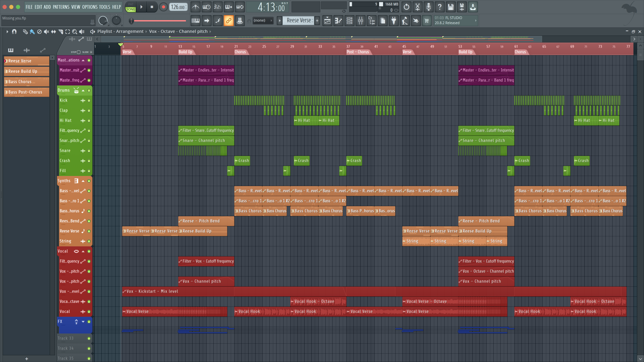This screenshot has width=644, height=362.
Task: Jump to the Post - Chorus timeline marker
Action: coord(358,52)
